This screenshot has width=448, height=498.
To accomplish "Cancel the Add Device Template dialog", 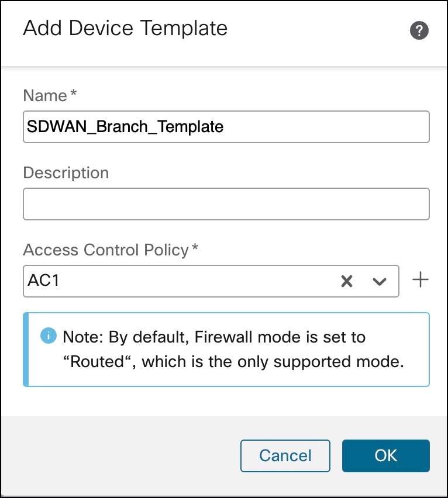I will (285, 456).
